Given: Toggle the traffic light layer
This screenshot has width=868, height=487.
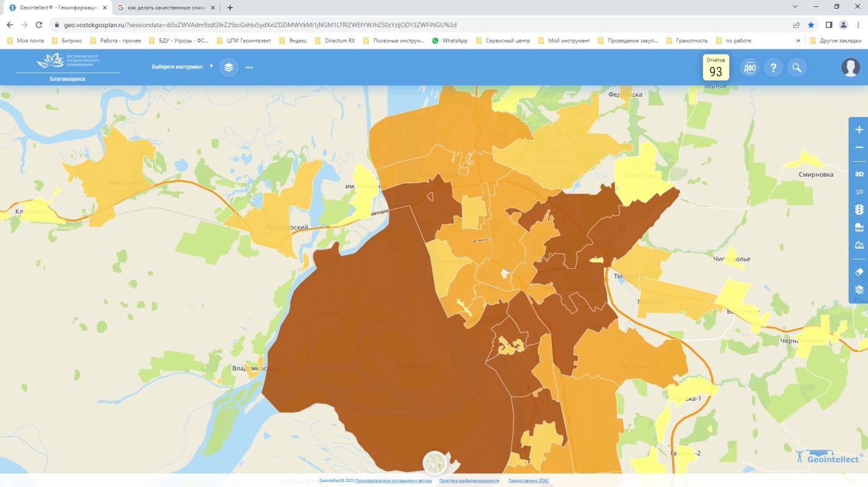Looking at the screenshot, I should 859,210.
